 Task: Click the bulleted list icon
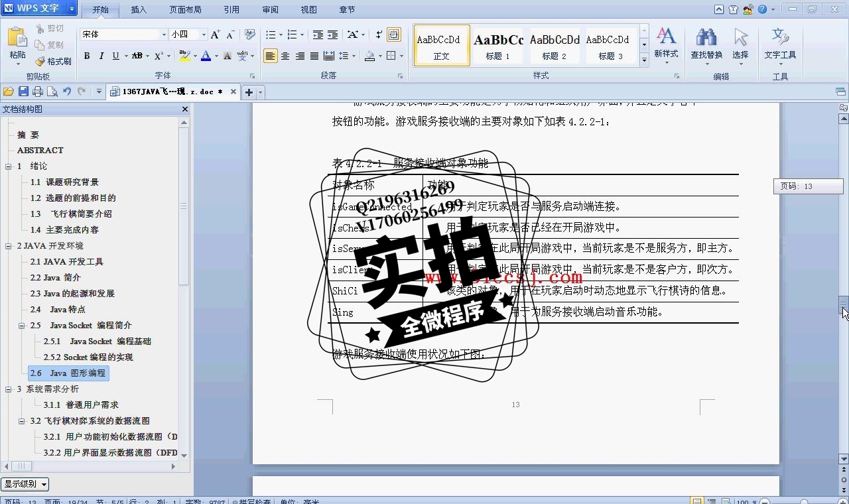(x=271, y=34)
